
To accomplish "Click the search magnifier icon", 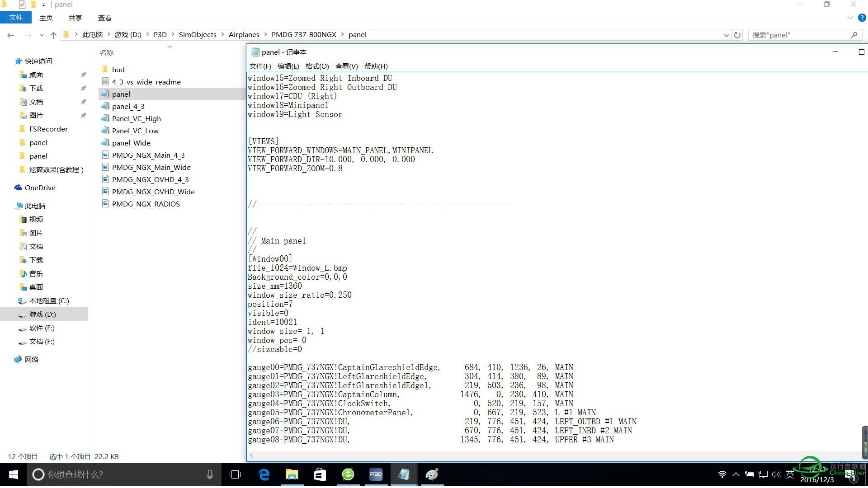I will point(854,35).
